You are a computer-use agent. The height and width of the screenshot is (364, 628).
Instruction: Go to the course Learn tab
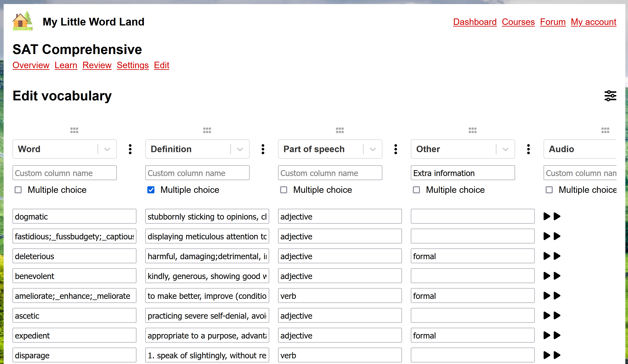point(66,65)
